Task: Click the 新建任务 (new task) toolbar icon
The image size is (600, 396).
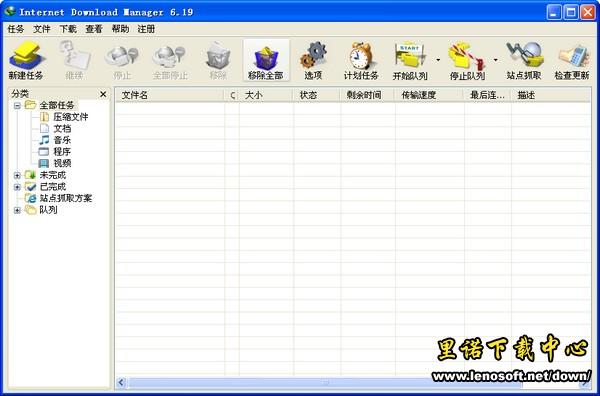Action: pos(26,60)
